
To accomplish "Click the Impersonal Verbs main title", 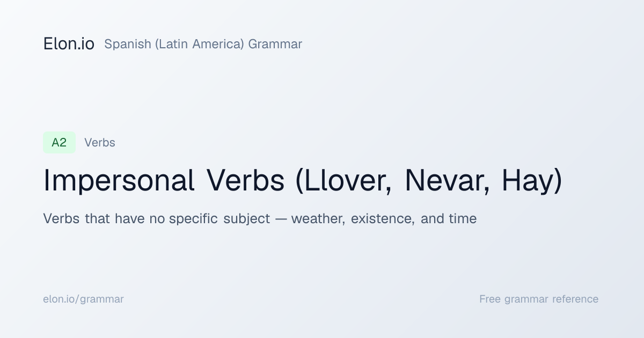I will click(x=303, y=181).
